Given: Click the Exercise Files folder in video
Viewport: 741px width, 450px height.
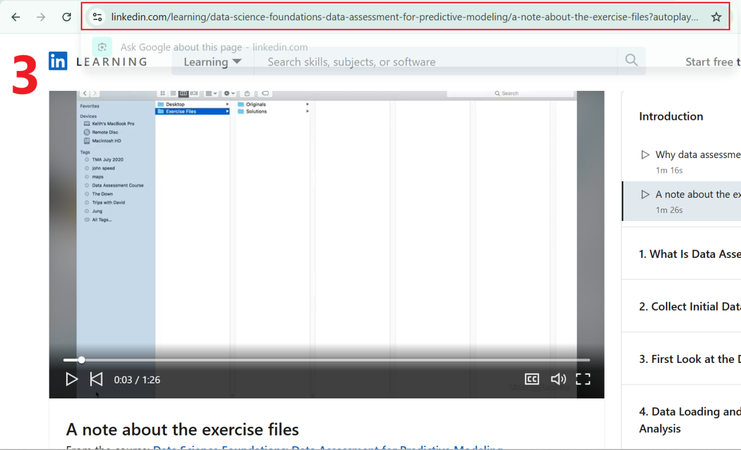Looking at the screenshot, I should tap(192, 111).
